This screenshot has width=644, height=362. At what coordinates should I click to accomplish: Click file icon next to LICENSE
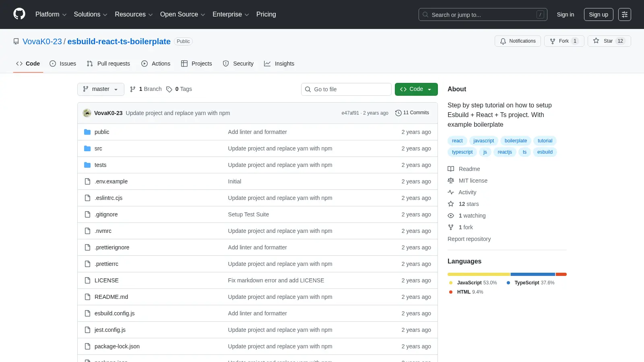tap(87, 280)
